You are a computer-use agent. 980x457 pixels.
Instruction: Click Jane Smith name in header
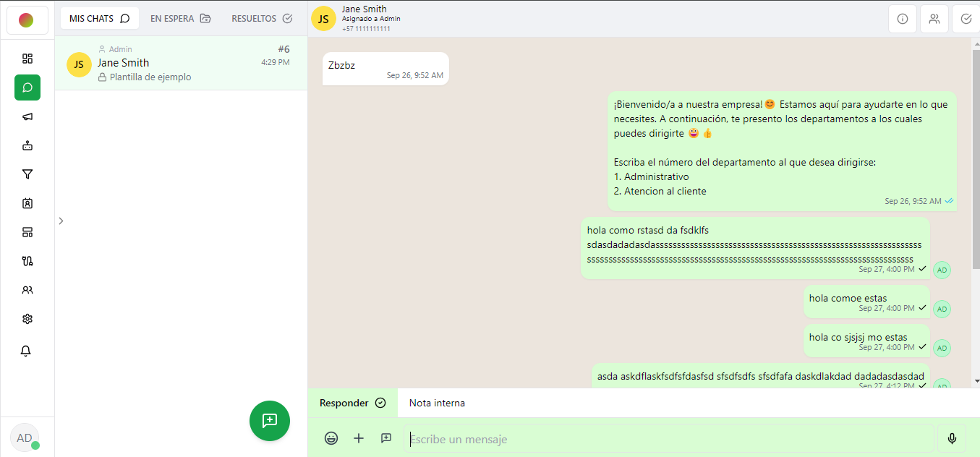365,9
